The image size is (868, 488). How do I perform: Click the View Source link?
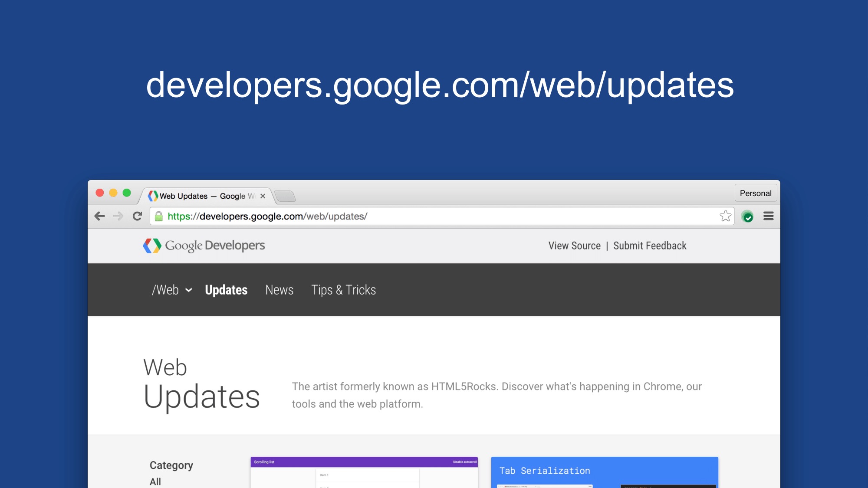pyautogui.click(x=574, y=246)
